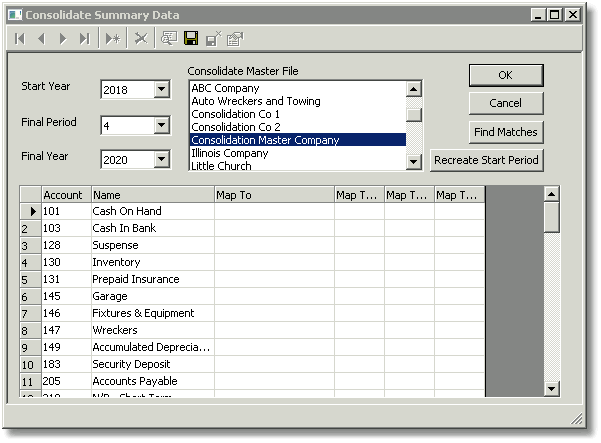Click the properties toolbar icon

235,39
